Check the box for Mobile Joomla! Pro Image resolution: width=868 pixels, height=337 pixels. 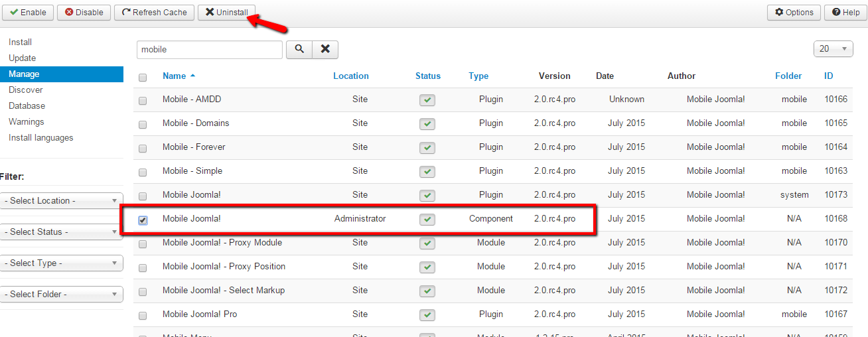143,316
